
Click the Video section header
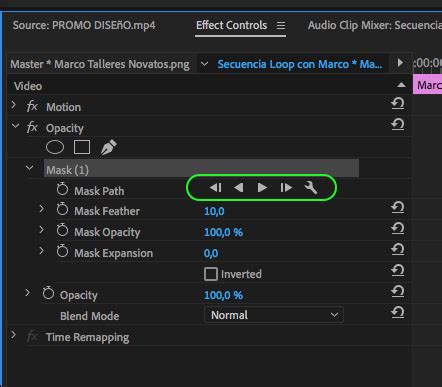(28, 86)
